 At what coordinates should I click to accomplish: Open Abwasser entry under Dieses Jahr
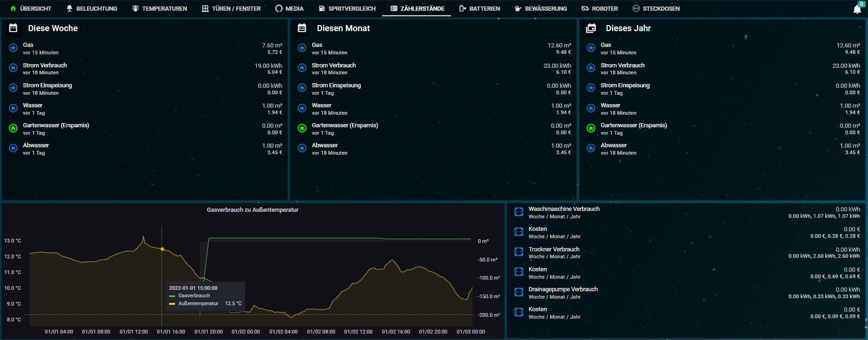tap(723, 149)
